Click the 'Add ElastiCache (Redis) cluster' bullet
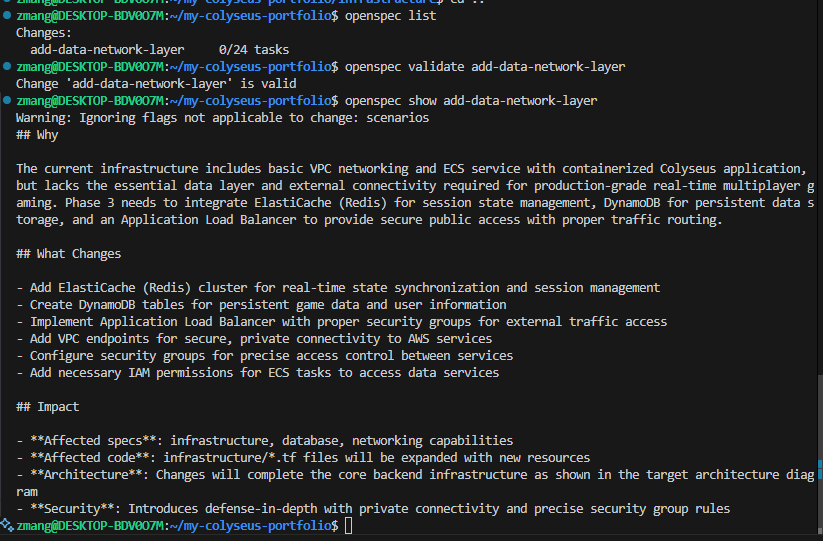Image resolution: width=823 pixels, height=541 pixels. (x=338, y=288)
